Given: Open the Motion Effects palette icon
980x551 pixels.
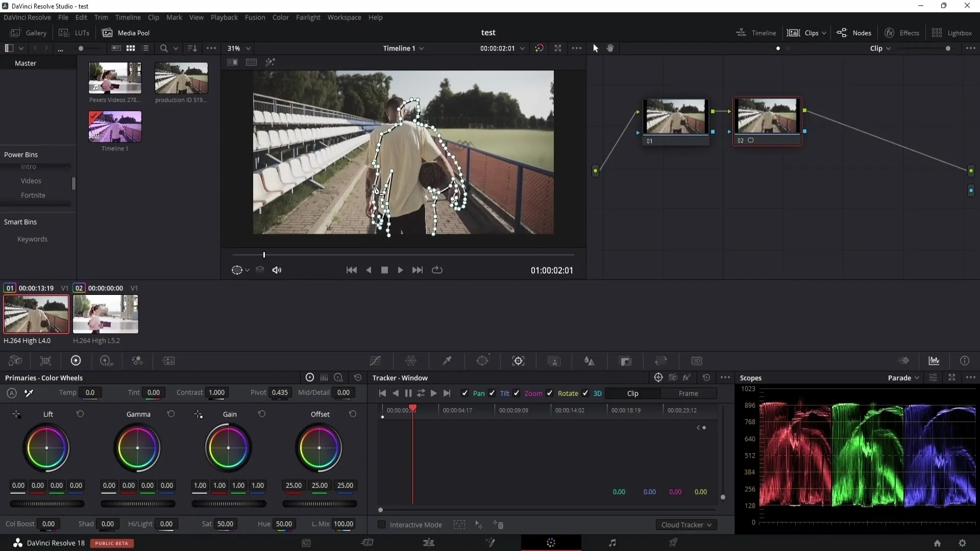Looking at the screenshot, I should pos(168,361).
